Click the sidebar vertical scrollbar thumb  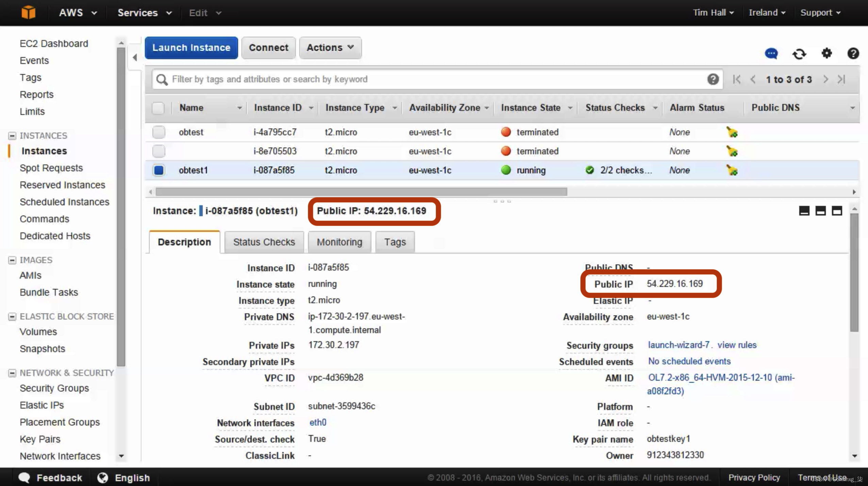[x=121, y=207]
